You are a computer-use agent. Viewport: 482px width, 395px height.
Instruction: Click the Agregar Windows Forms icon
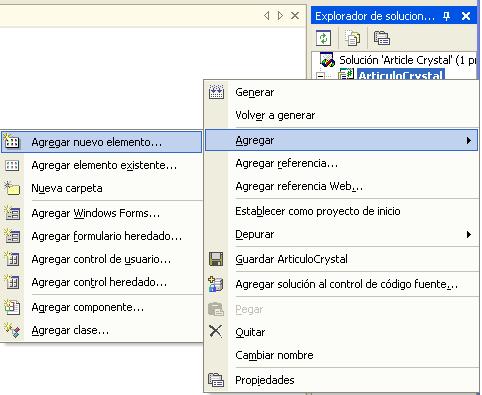tap(12, 213)
